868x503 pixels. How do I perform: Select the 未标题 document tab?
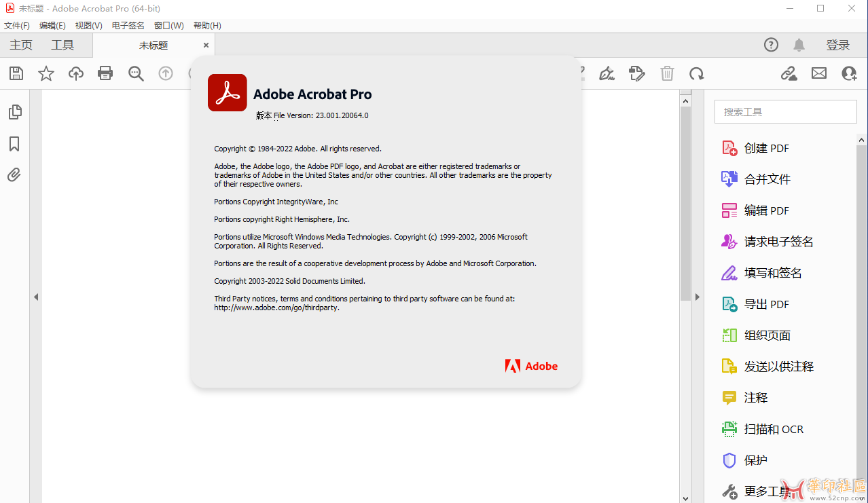[153, 45]
